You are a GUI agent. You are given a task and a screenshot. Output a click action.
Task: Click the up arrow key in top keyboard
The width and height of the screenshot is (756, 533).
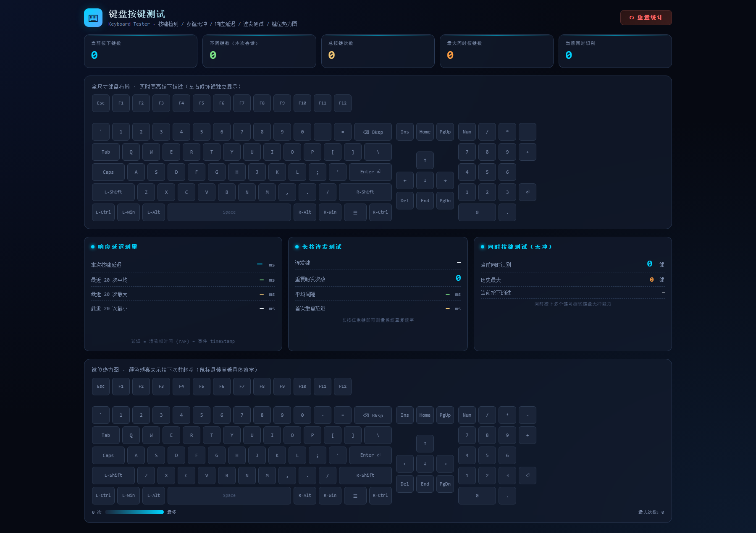click(x=425, y=160)
